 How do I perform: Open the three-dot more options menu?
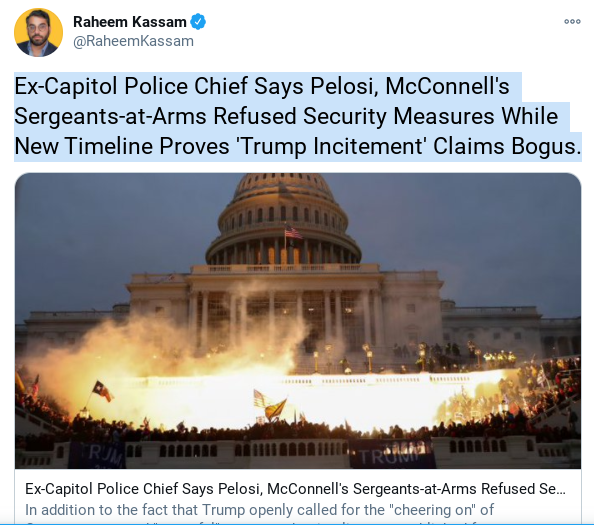coord(572,22)
